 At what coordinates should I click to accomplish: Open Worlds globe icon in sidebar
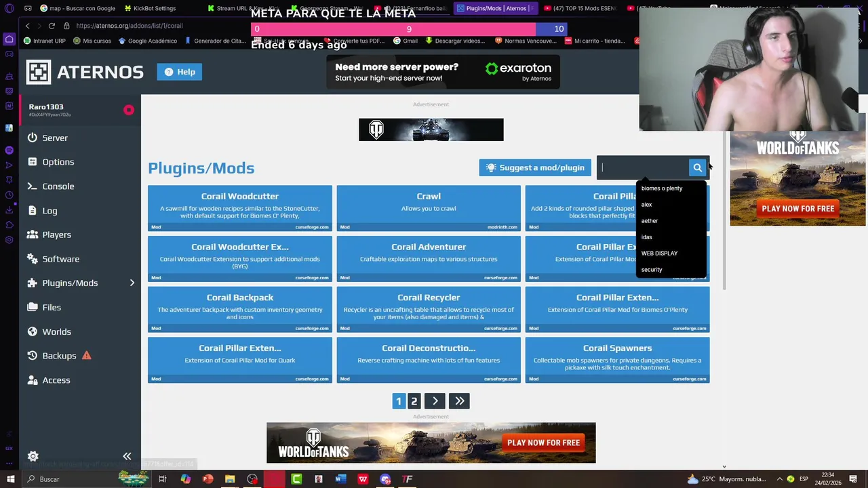pyautogui.click(x=33, y=331)
